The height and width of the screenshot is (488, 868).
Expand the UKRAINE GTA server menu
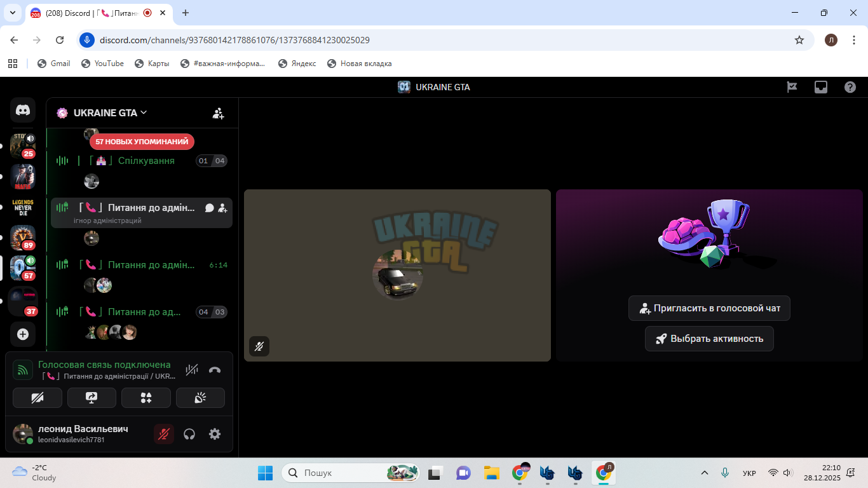[x=110, y=112]
